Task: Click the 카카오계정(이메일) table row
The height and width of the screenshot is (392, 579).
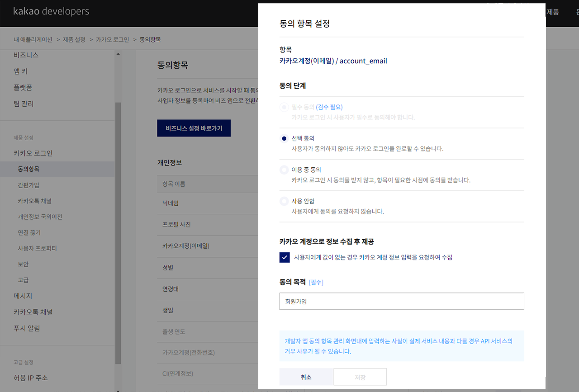Action: click(x=208, y=246)
